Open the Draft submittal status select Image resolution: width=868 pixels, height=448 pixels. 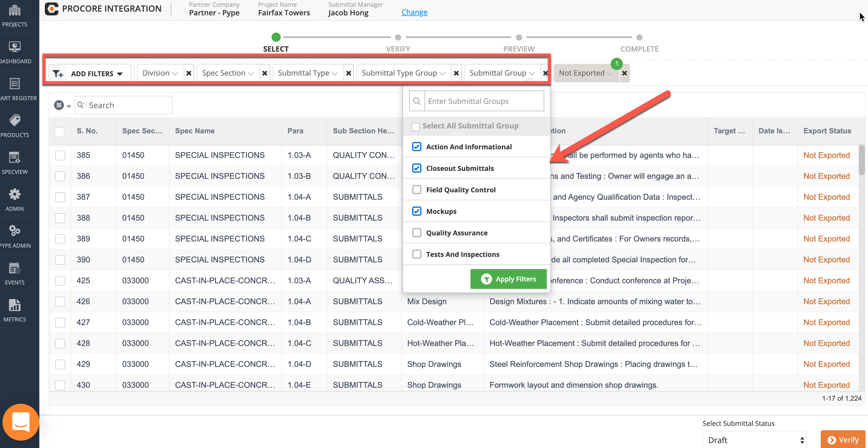(x=755, y=440)
